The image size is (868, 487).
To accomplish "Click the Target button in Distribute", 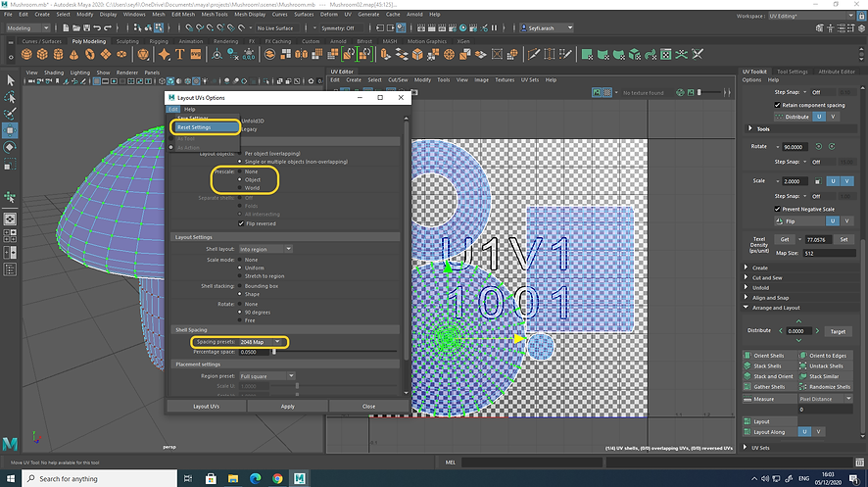I will point(838,331).
